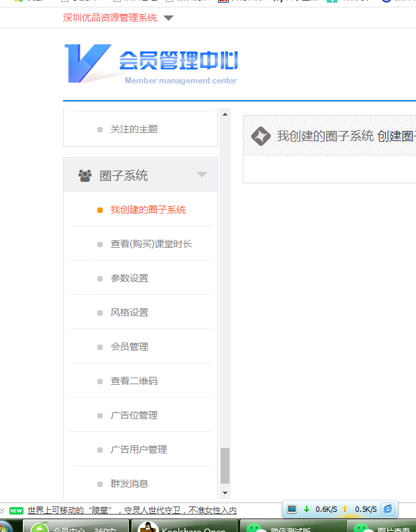Open 风格设置 from the sidebar

point(129,313)
